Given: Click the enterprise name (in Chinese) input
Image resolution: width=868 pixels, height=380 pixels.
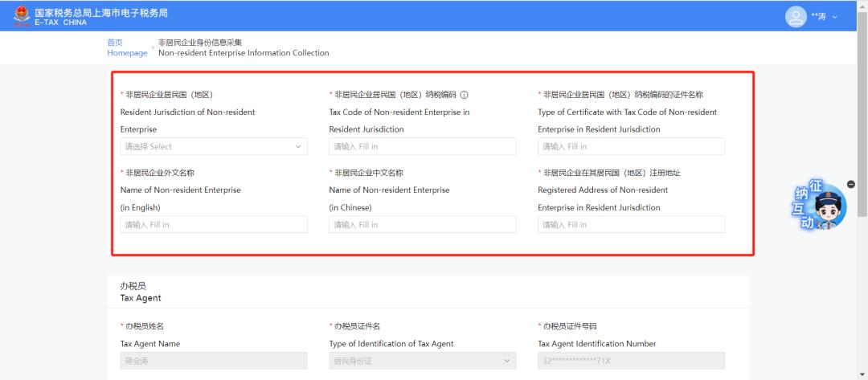Looking at the screenshot, I should click(x=422, y=225).
